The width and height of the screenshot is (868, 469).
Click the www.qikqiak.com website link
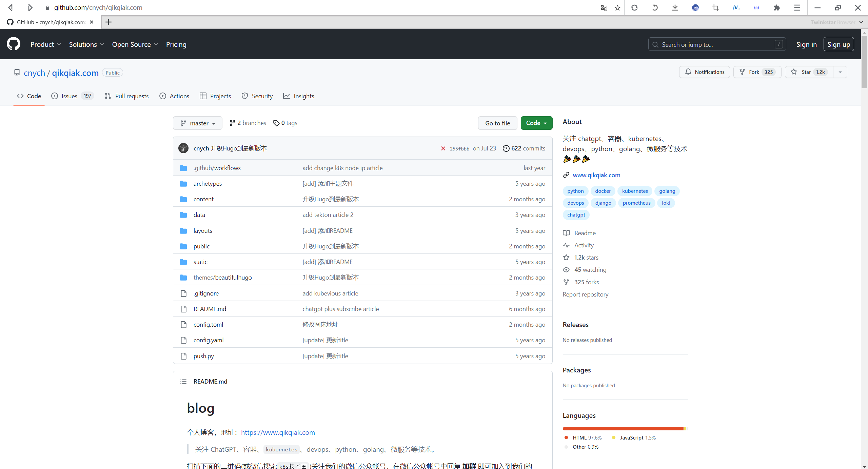596,175
